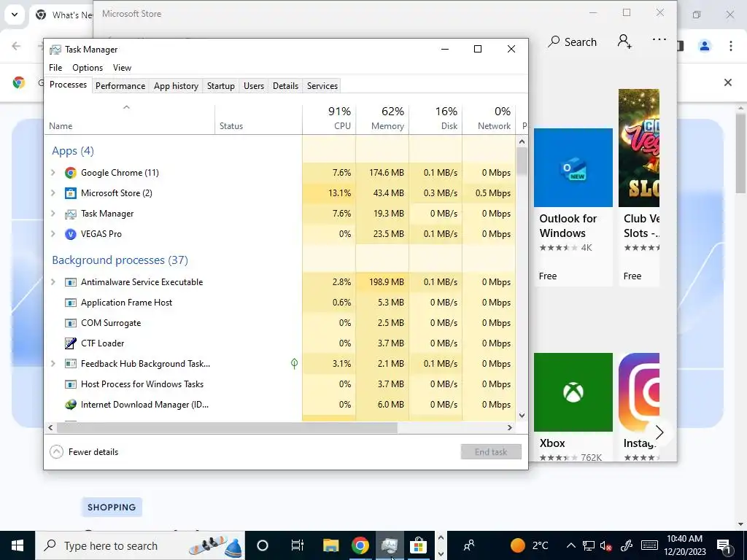Click the End task button

tap(491, 452)
